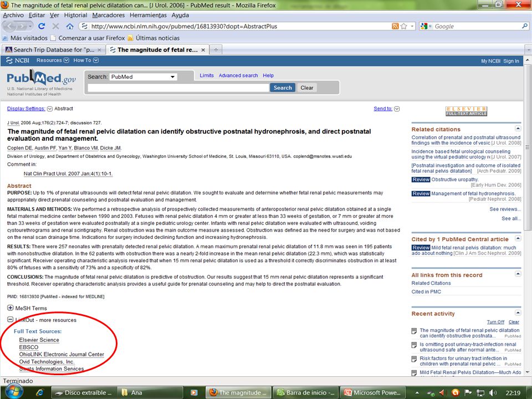Screen dimensions: 532x399
Task: Close the Search Trip Database tab
Action: (x=99, y=50)
